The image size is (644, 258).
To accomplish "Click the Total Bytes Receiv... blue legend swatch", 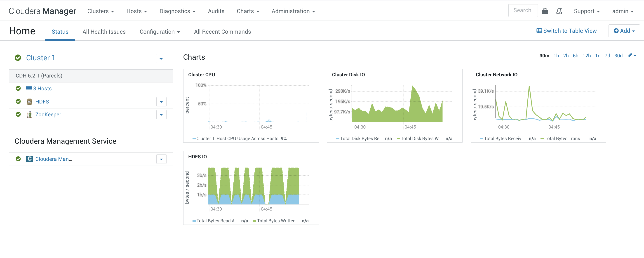I will tap(482, 139).
